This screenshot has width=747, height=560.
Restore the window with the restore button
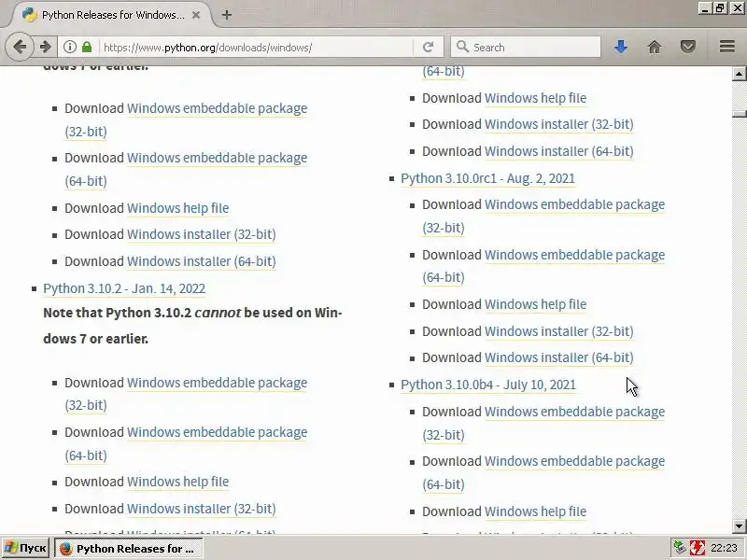[x=720, y=7]
